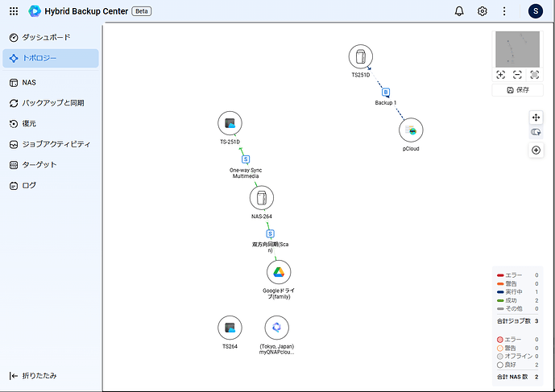Open the notifications bell
This screenshot has width=555, height=392.
(x=459, y=11)
